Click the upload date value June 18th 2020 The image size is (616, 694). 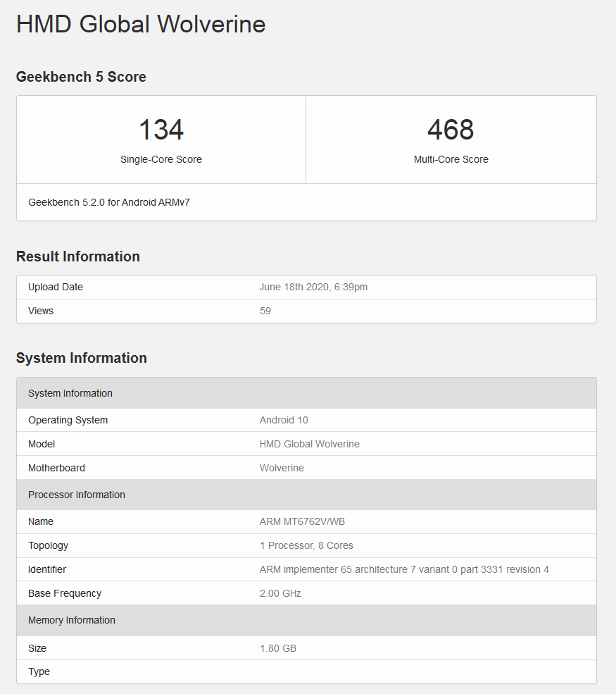coord(313,287)
